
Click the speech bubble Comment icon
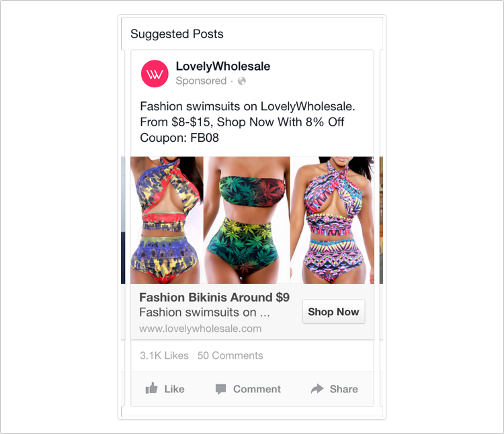click(220, 389)
